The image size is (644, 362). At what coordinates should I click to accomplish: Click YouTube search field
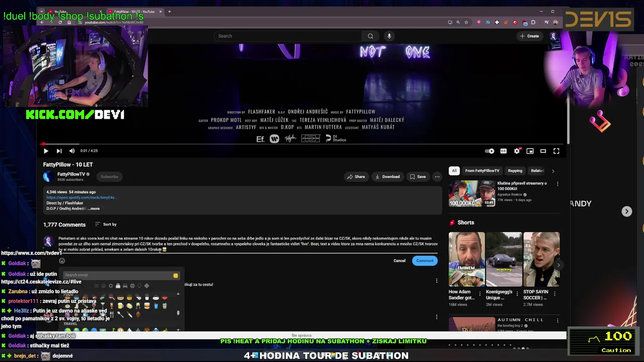click(x=288, y=36)
